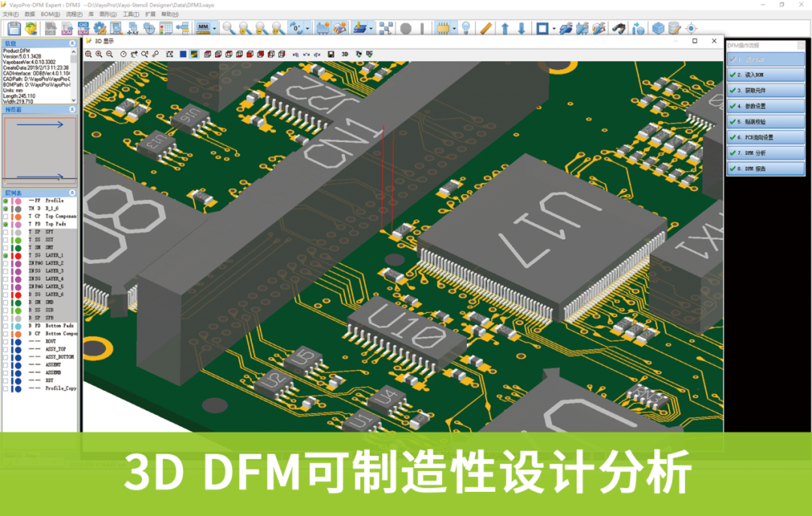Image resolution: width=812 pixels, height=516 pixels.
Task: Click the wrench tool icon right of the square dropdown
Action: 566,29
